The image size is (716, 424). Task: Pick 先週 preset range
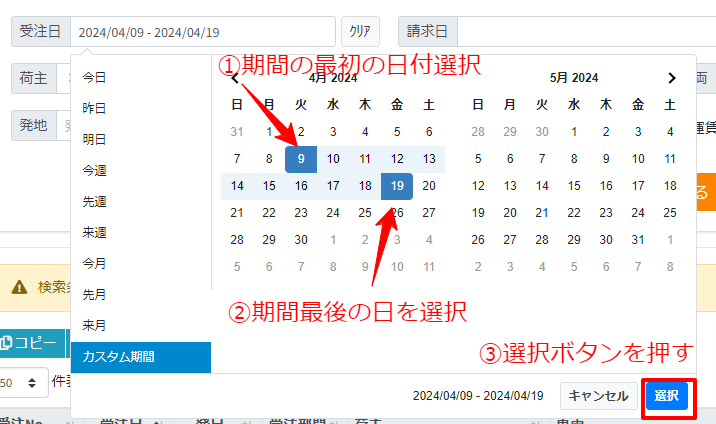94,201
